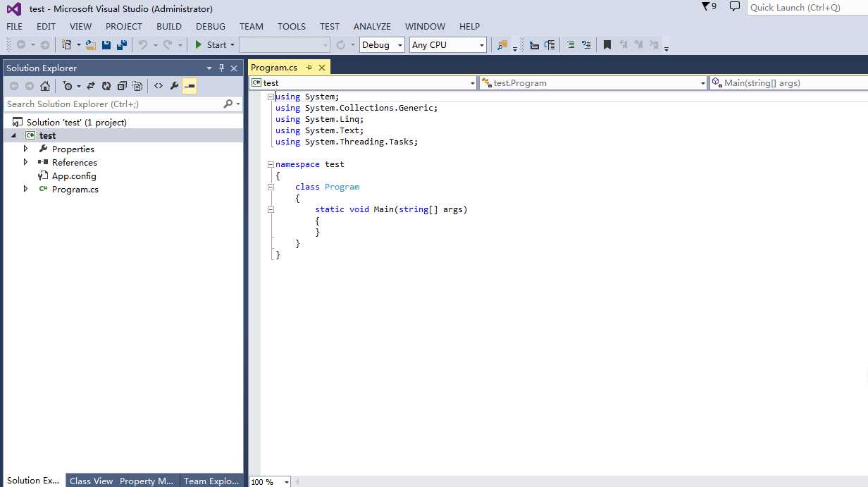Close the Program.cs tab

pos(322,68)
